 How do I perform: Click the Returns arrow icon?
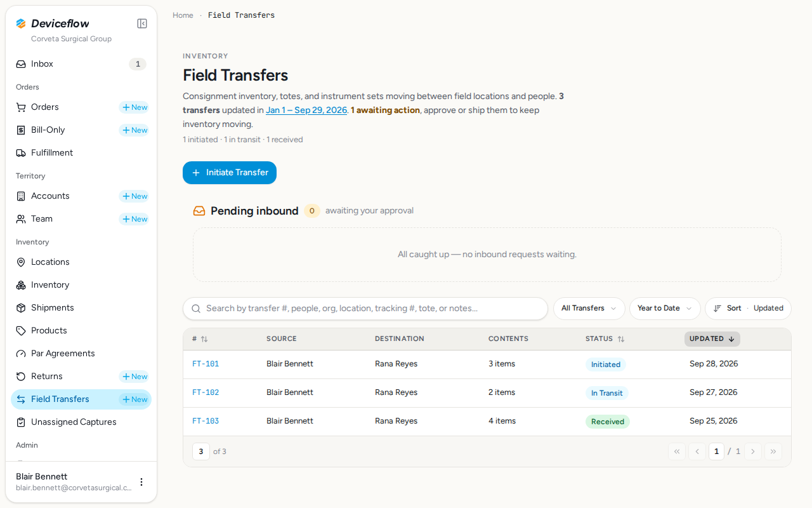pos(21,377)
